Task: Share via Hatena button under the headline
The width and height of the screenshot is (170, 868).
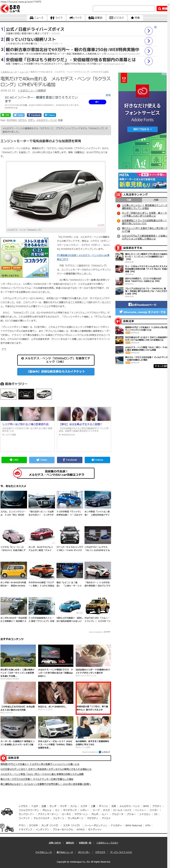Action: pyautogui.click(x=50, y=115)
